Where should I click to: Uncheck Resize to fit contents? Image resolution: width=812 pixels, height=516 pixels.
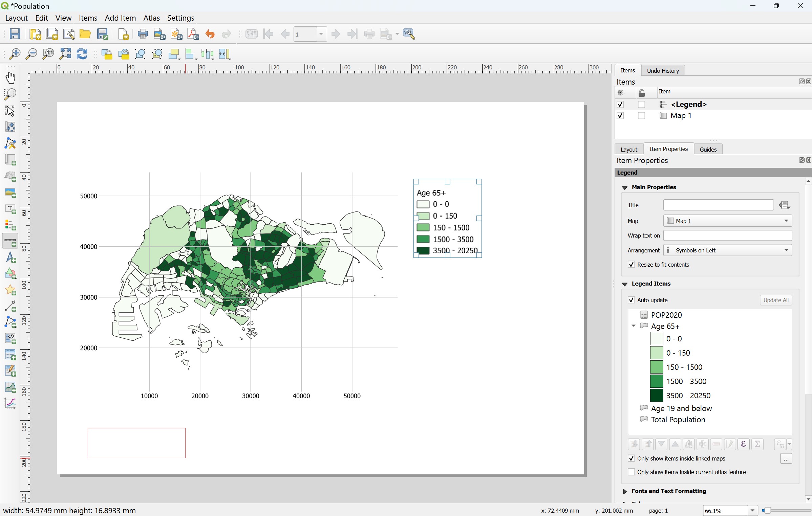coord(631,265)
